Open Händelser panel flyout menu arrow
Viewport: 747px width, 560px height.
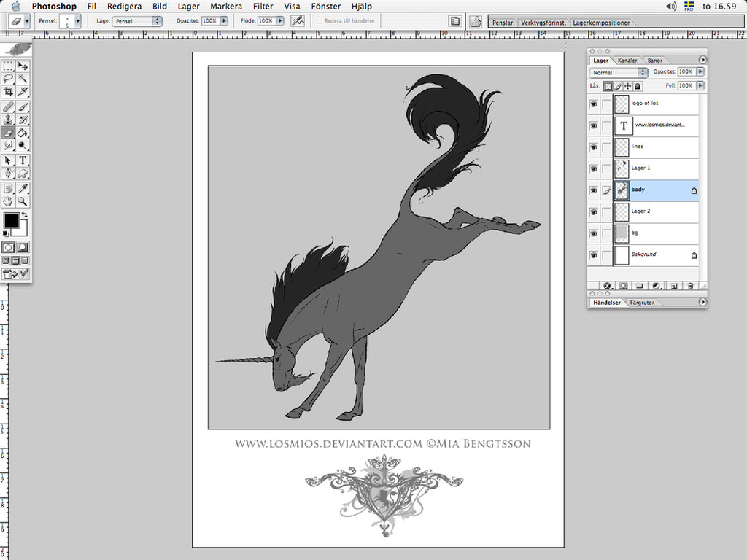(x=703, y=302)
